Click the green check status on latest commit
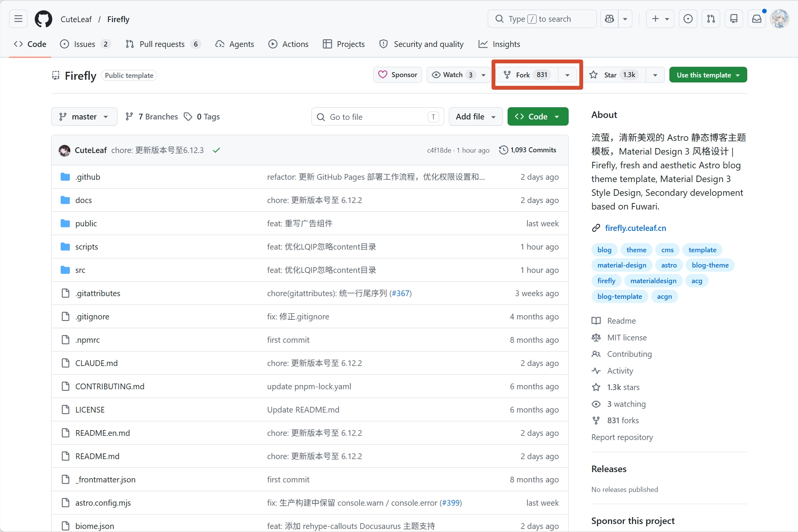The width and height of the screenshot is (798, 532). tap(216, 150)
